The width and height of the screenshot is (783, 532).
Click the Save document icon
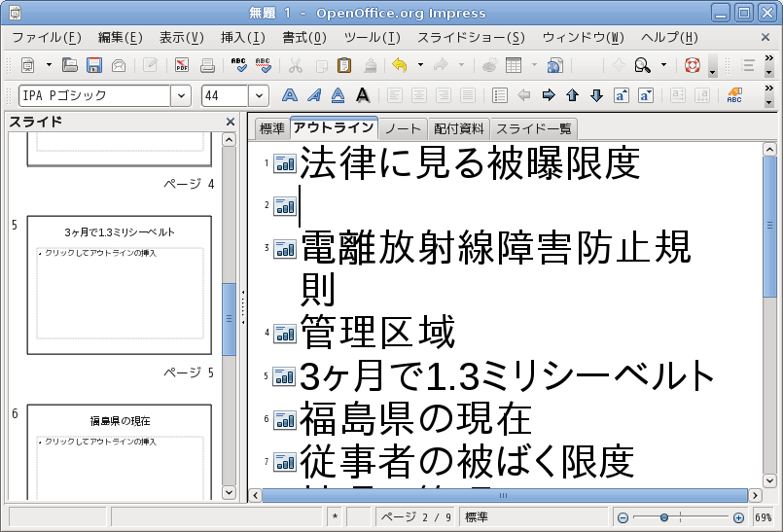pyautogui.click(x=94, y=65)
